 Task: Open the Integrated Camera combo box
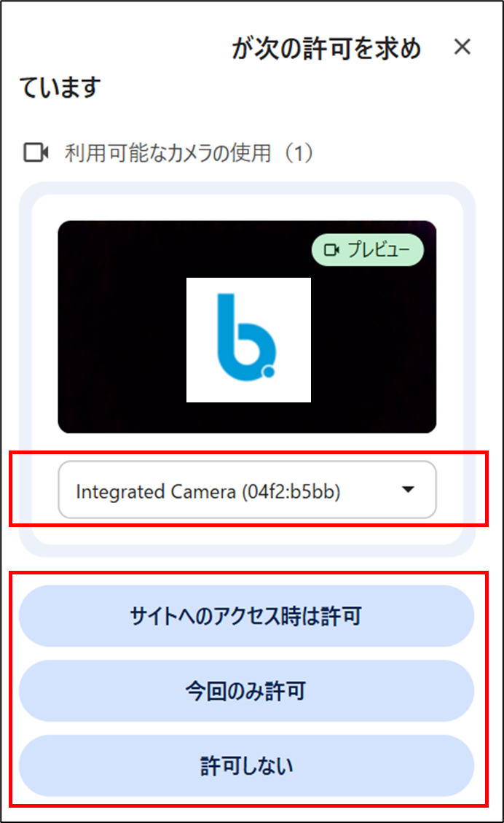pos(247,490)
